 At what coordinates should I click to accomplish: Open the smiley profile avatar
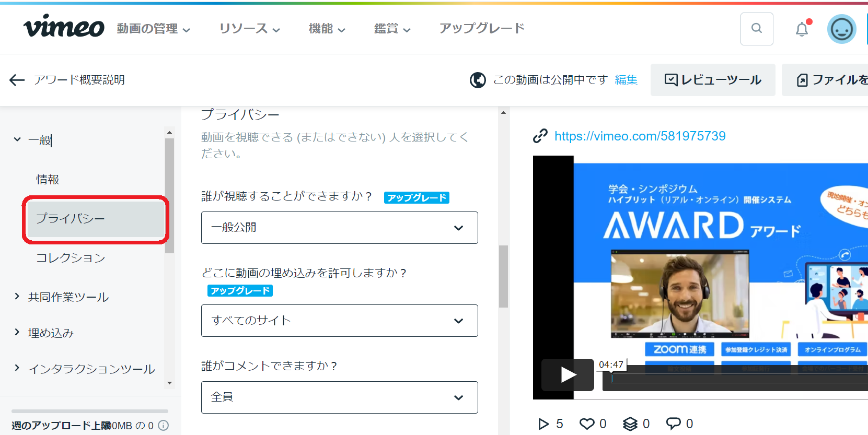coord(841,29)
